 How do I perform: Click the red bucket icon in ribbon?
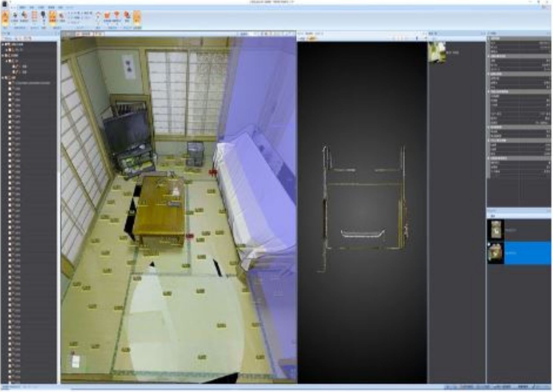coord(107,16)
